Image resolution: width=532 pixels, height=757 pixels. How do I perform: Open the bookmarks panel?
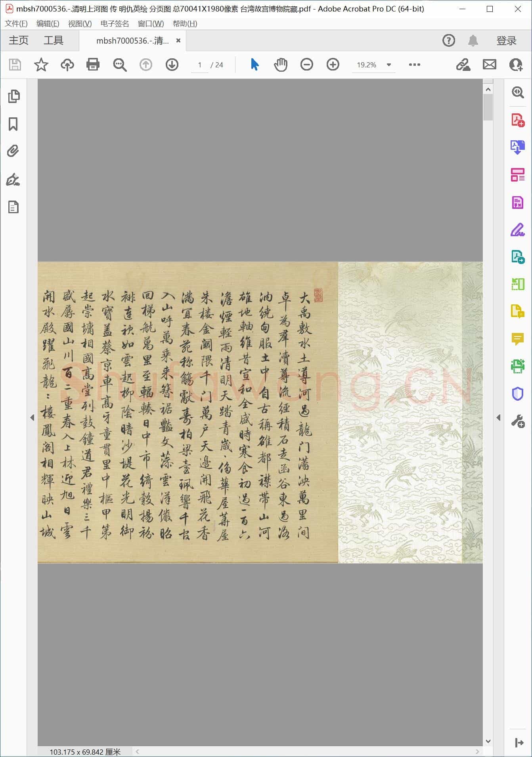coord(13,124)
